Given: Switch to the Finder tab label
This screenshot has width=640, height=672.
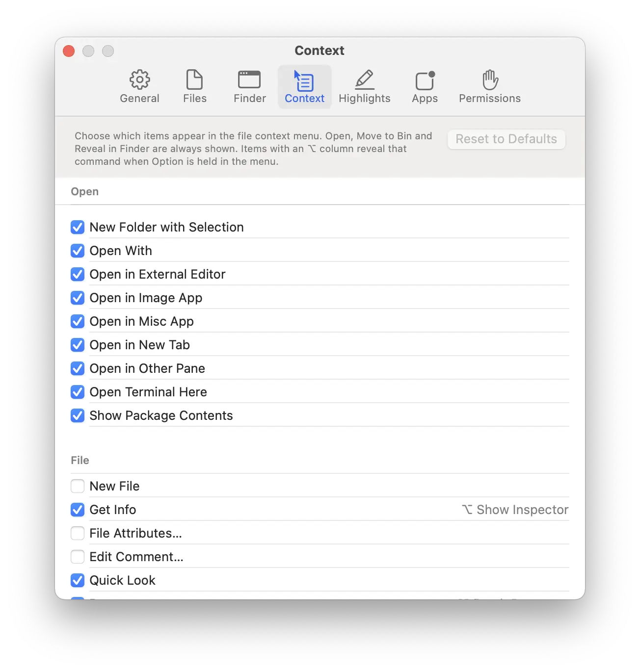Looking at the screenshot, I should (x=250, y=98).
